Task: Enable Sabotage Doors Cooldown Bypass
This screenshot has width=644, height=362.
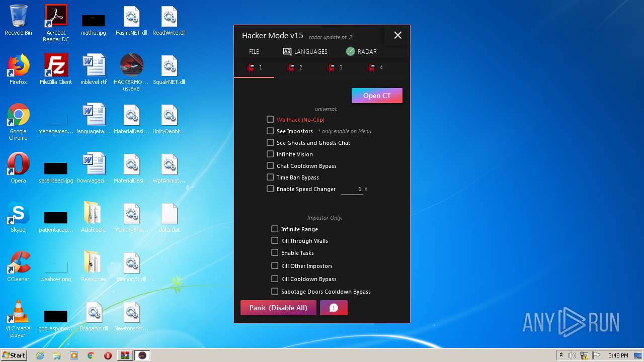Action: [x=275, y=291]
